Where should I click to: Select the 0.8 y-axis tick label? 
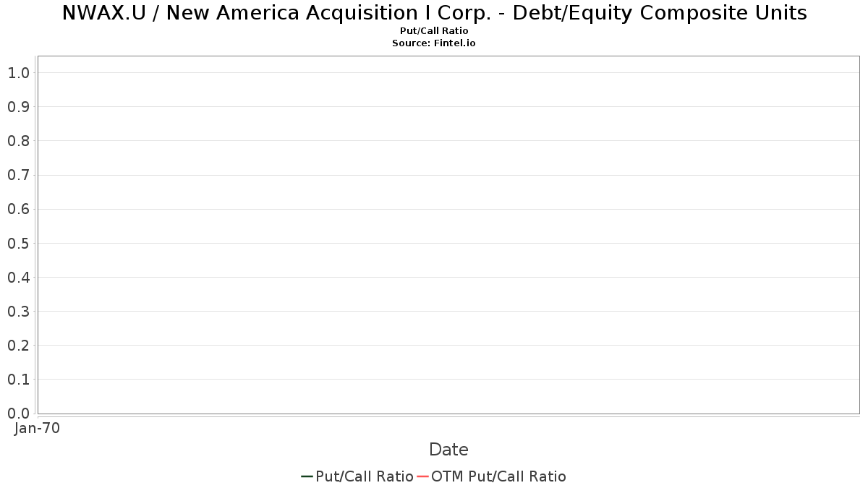pyautogui.click(x=18, y=141)
